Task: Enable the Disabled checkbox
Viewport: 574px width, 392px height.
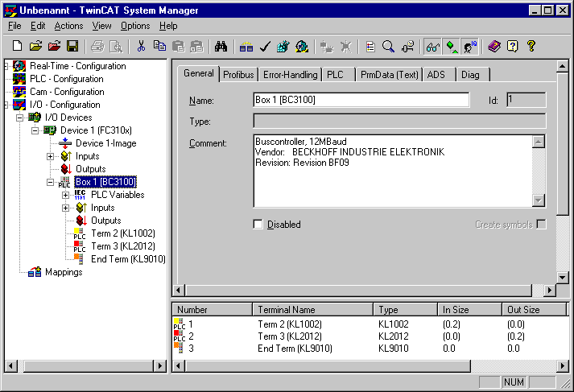Action: [x=258, y=224]
